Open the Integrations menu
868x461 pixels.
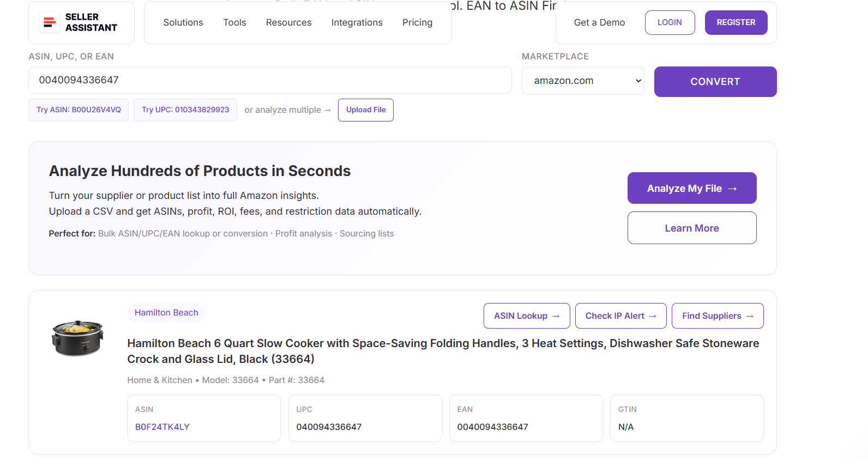point(357,22)
